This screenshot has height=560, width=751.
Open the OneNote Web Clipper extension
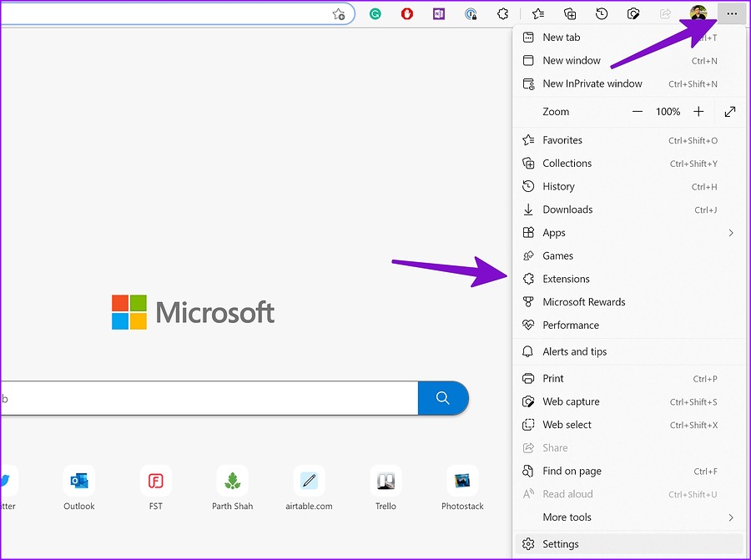pos(437,13)
